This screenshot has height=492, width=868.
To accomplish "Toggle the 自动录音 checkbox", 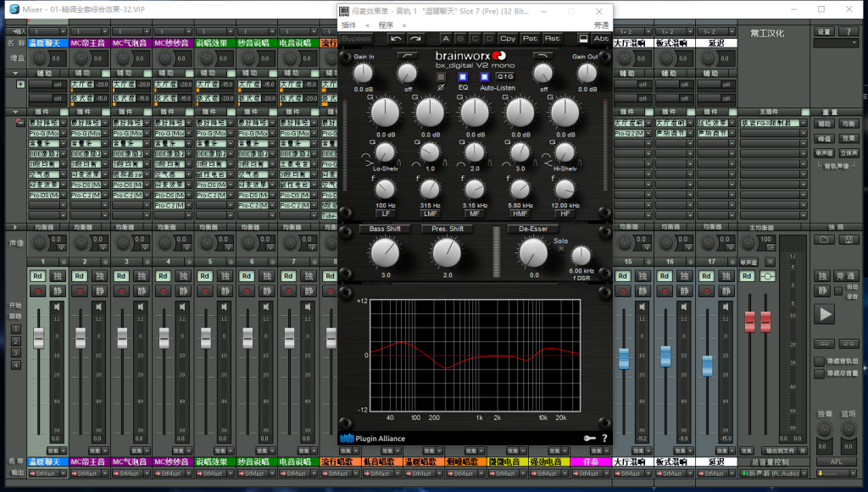I will 838,290.
